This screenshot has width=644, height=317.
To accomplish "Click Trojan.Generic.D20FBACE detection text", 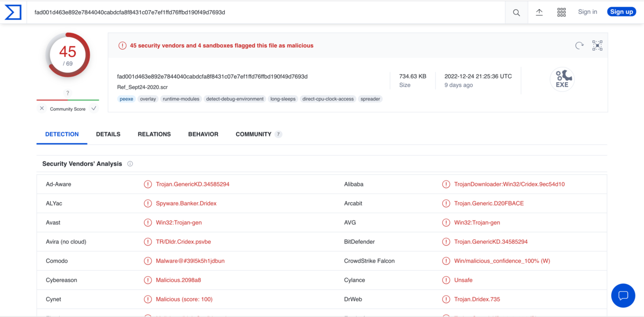I will [x=489, y=204].
